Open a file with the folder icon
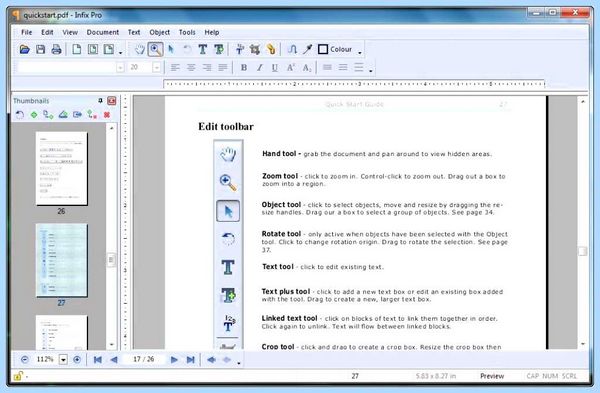This screenshot has width=600, height=393. pyautogui.click(x=24, y=49)
